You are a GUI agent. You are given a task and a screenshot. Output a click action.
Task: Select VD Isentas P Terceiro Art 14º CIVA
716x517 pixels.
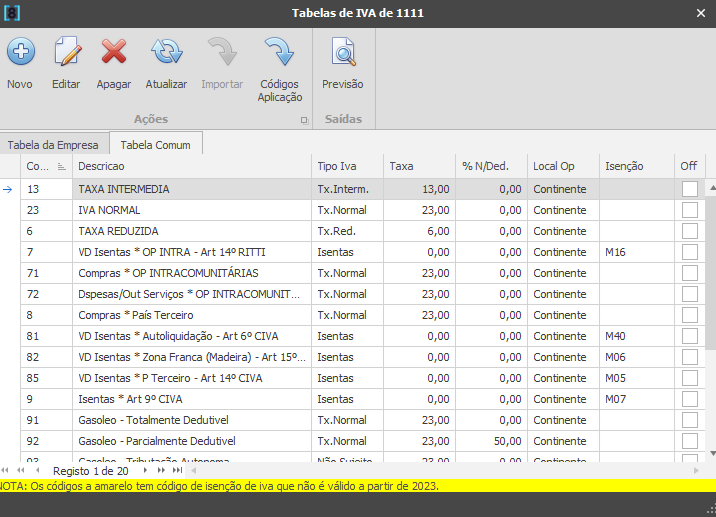pyautogui.click(x=192, y=378)
